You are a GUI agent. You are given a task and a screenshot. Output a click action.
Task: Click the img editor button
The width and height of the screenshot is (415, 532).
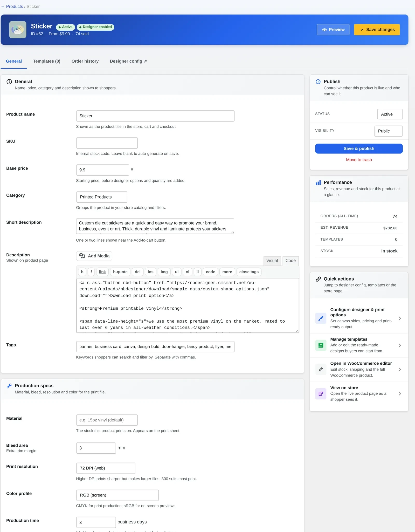pos(164,272)
